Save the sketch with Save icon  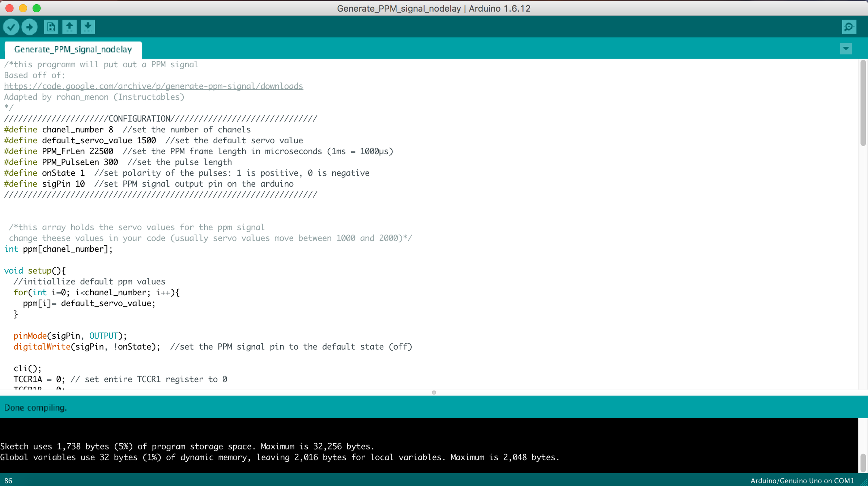pos(88,27)
